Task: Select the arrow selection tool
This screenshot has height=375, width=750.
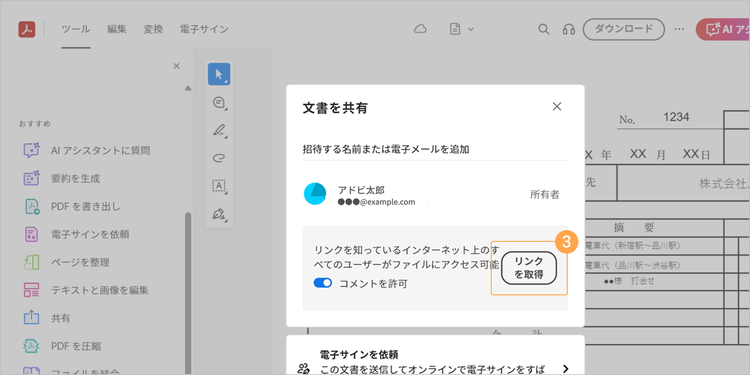Action: click(x=219, y=74)
